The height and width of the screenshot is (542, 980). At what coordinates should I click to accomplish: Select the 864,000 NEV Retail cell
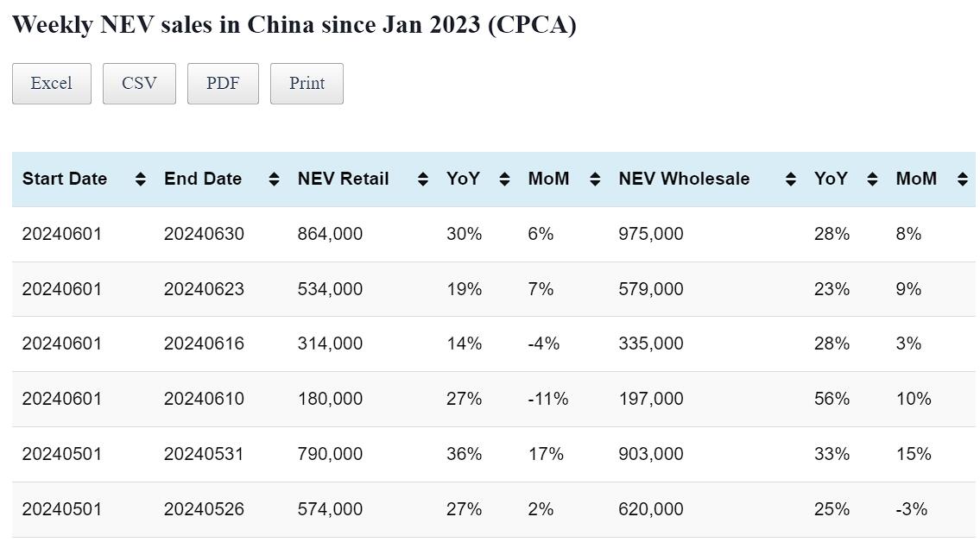pos(330,234)
